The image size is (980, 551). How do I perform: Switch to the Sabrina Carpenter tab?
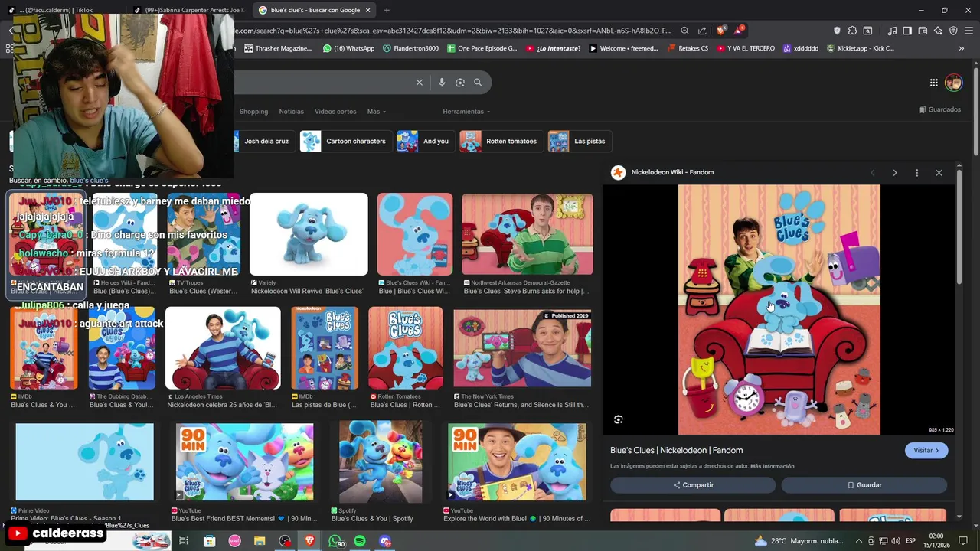pyautogui.click(x=188, y=10)
